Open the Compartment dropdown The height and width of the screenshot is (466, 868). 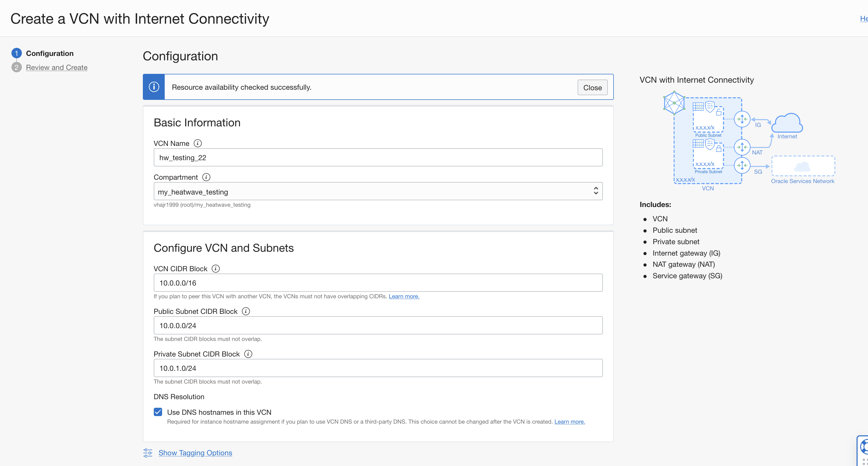[x=378, y=191]
